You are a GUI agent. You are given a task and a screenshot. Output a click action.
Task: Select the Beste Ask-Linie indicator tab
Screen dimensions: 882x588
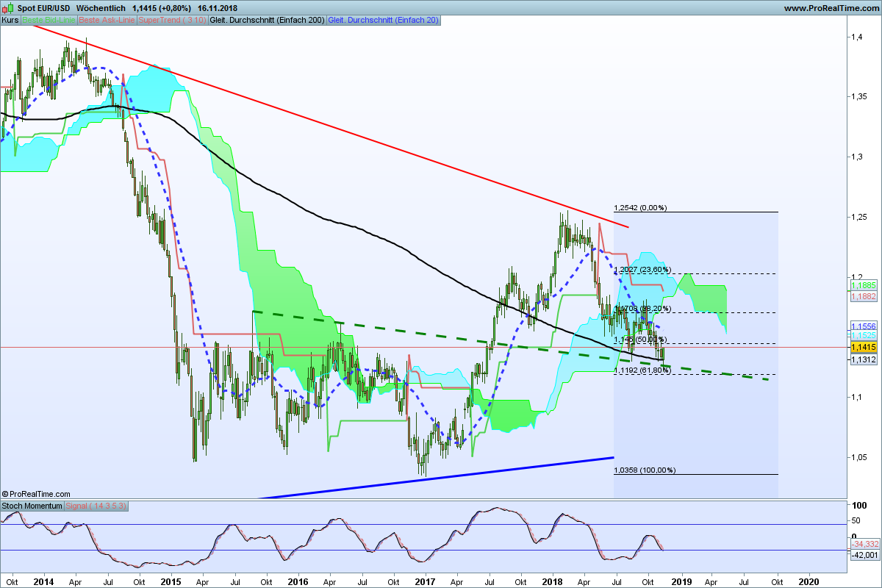click(x=107, y=21)
